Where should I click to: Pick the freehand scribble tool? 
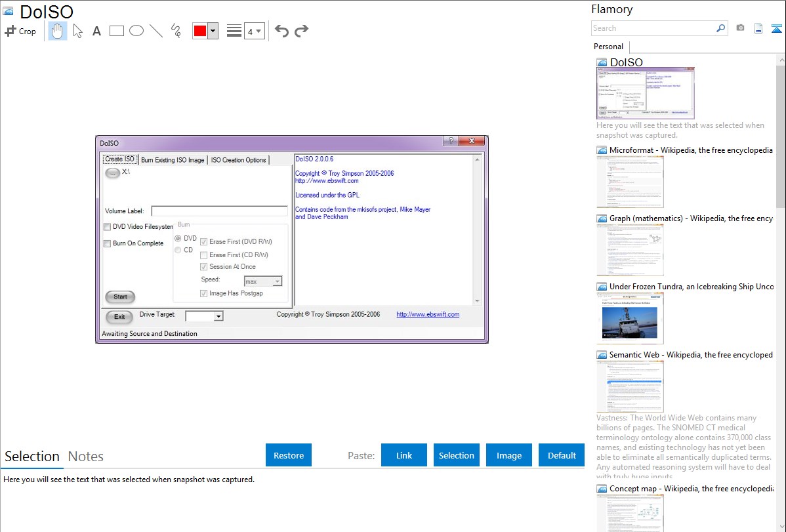[176, 31]
